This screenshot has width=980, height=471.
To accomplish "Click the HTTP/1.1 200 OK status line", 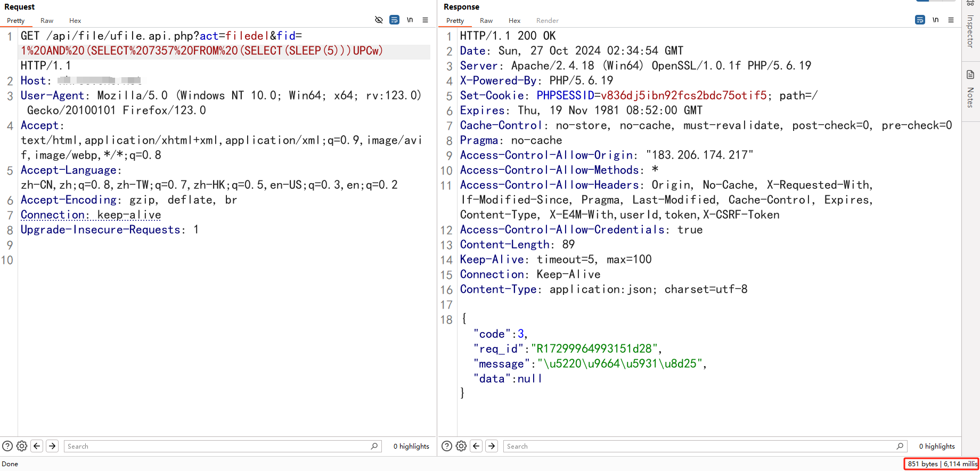I will click(x=508, y=36).
